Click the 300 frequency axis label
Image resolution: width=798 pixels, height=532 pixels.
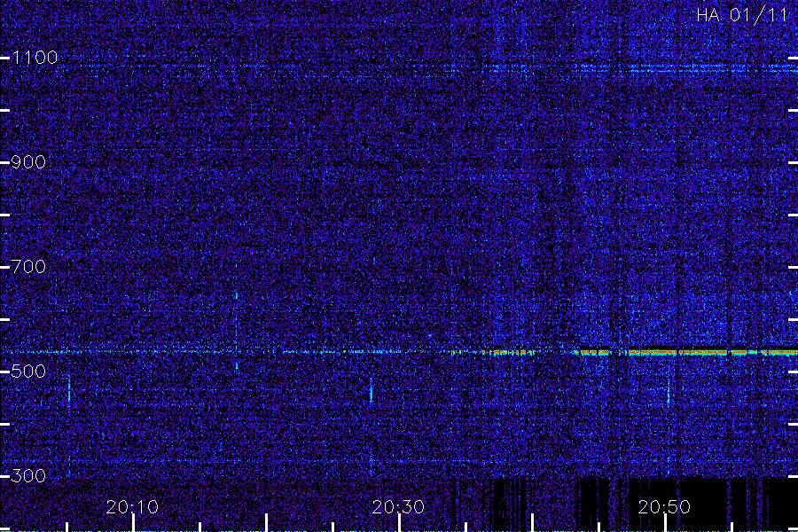click(x=28, y=476)
